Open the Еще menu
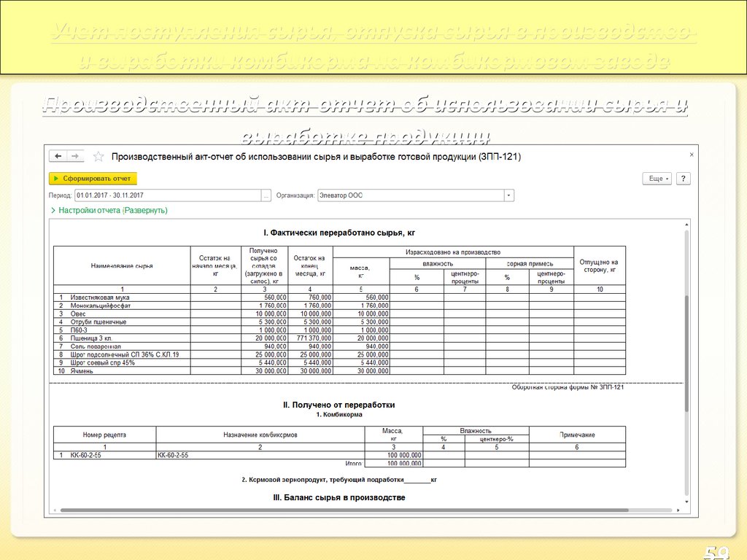747x560 pixels. tap(657, 179)
